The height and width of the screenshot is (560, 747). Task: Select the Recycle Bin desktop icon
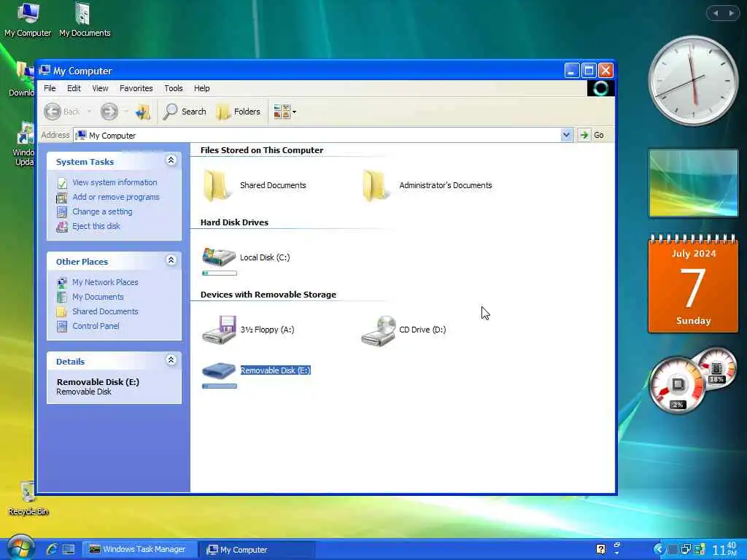(28, 498)
